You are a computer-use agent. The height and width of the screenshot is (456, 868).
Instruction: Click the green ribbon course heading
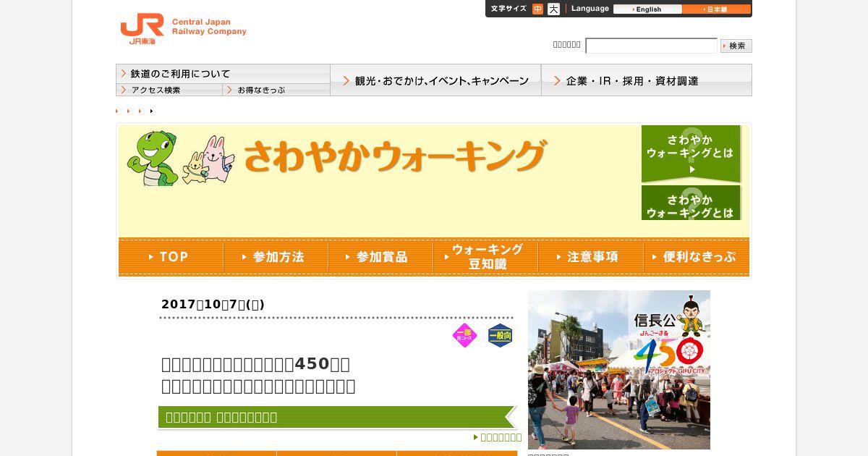336,417
